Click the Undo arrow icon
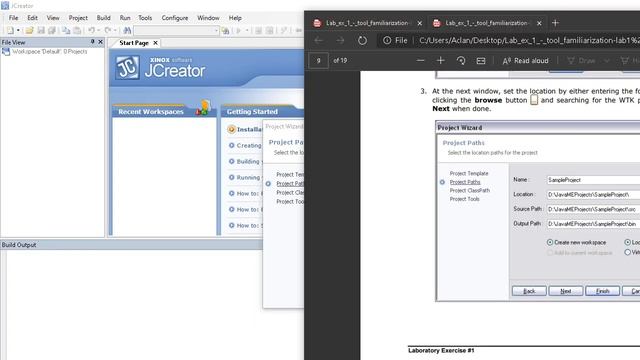The width and height of the screenshot is (640, 360). [x=91, y=31]
